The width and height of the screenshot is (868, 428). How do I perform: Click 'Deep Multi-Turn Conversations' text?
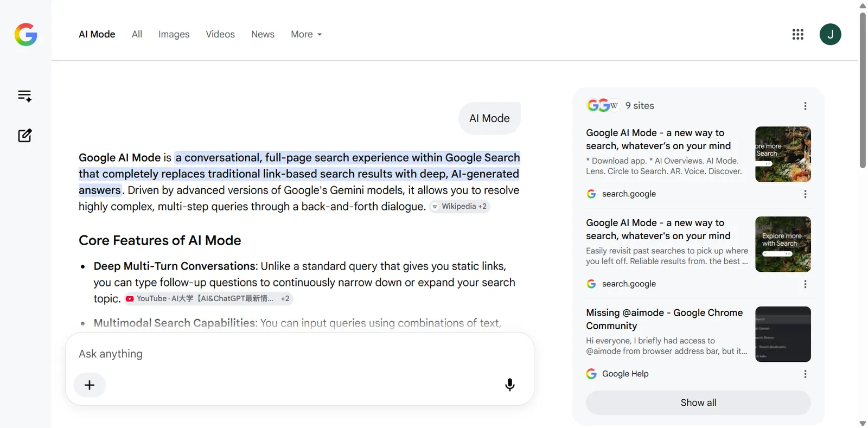coord(175,266)
